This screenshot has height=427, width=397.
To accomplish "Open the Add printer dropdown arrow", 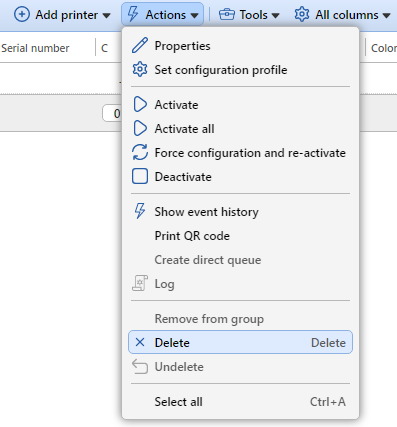I will [x=106, y=16].
